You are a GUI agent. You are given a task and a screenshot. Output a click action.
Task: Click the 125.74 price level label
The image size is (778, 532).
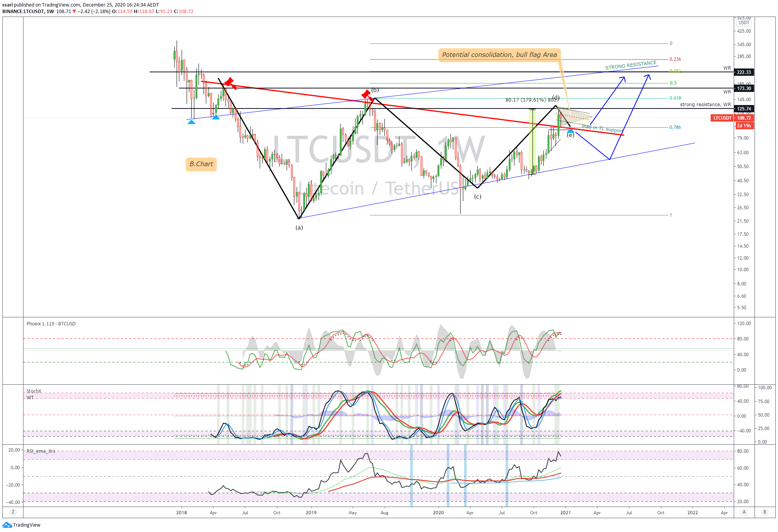tap(744, 109)
